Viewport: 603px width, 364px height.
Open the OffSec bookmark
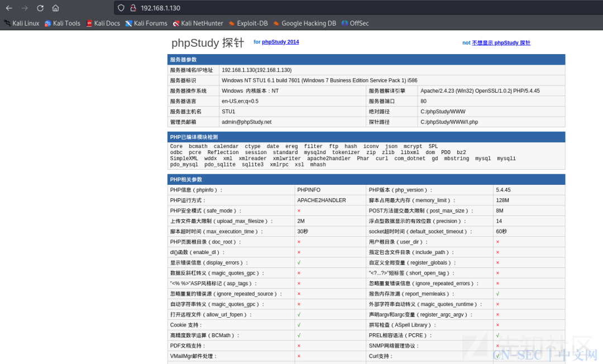(355, 23)
